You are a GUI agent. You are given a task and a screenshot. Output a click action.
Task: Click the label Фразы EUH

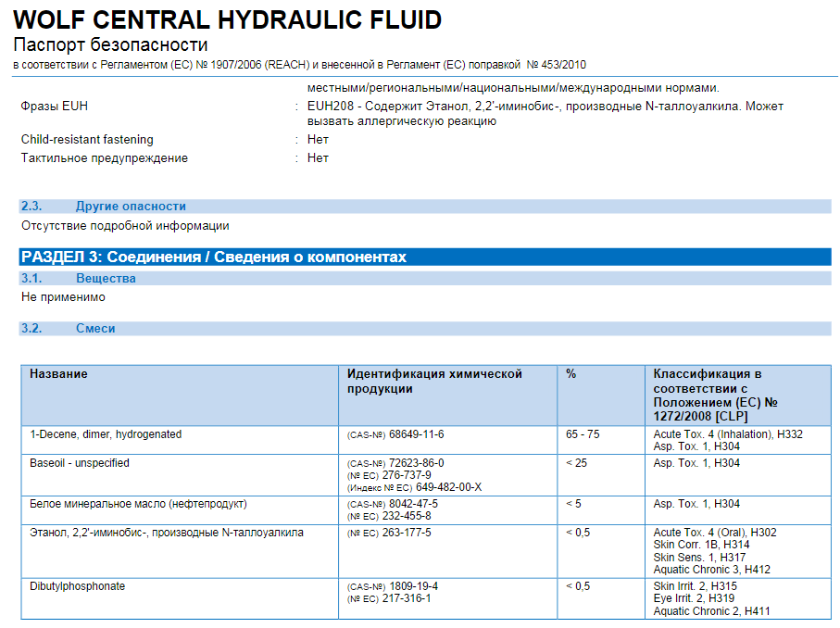[x=54, y=107]
